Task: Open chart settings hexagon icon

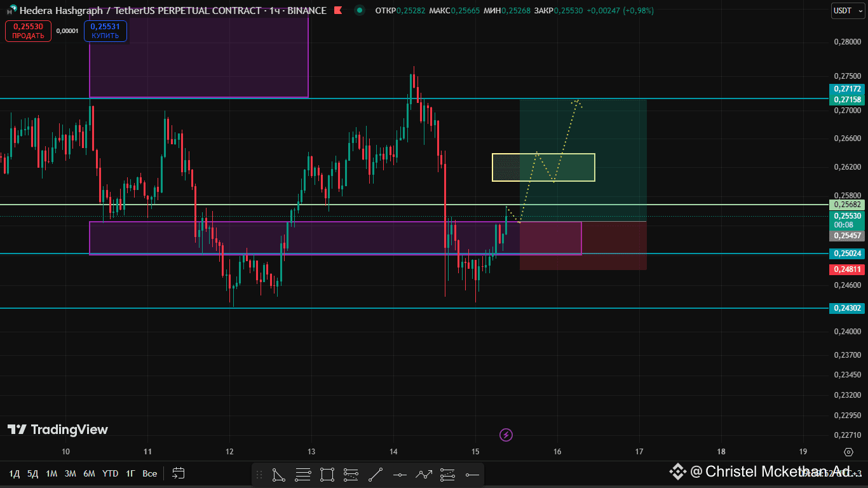Action: click(848, 452)
